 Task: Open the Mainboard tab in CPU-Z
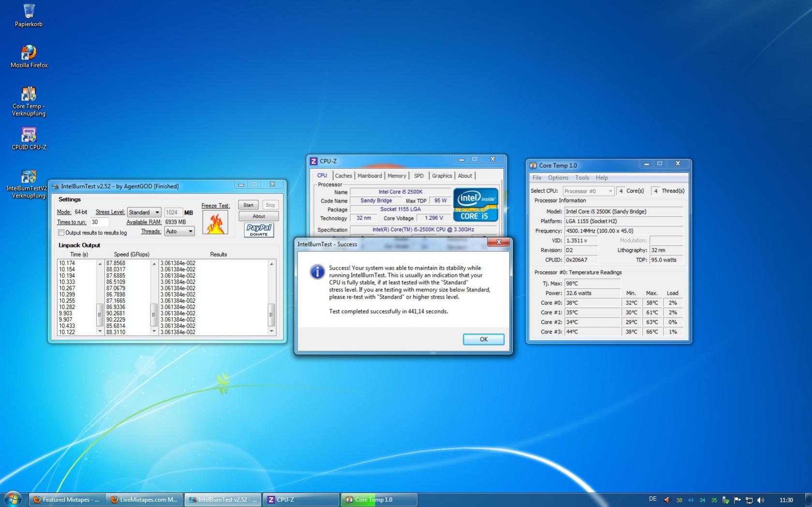369,176
